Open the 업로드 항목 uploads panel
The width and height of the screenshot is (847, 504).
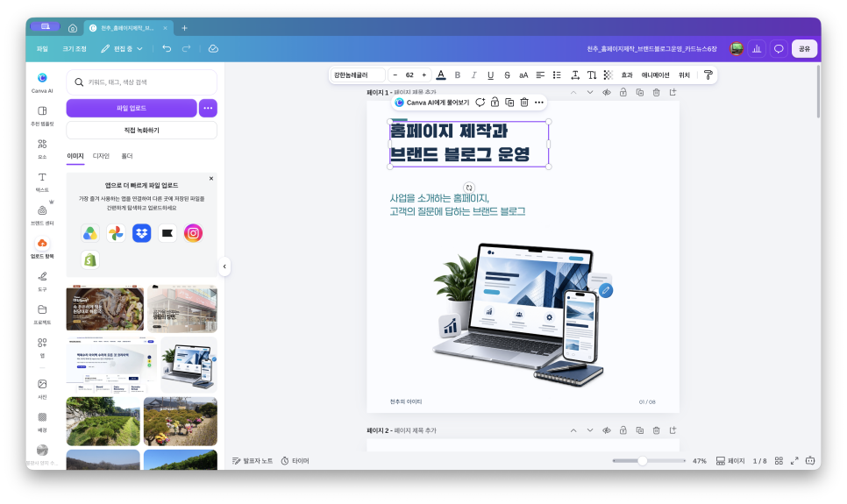pos(42,248)
